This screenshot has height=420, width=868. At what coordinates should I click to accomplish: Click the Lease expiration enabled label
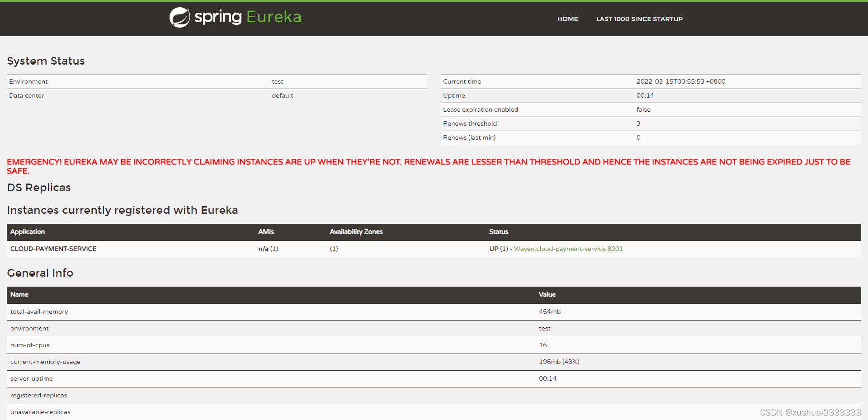coord(480,109)
